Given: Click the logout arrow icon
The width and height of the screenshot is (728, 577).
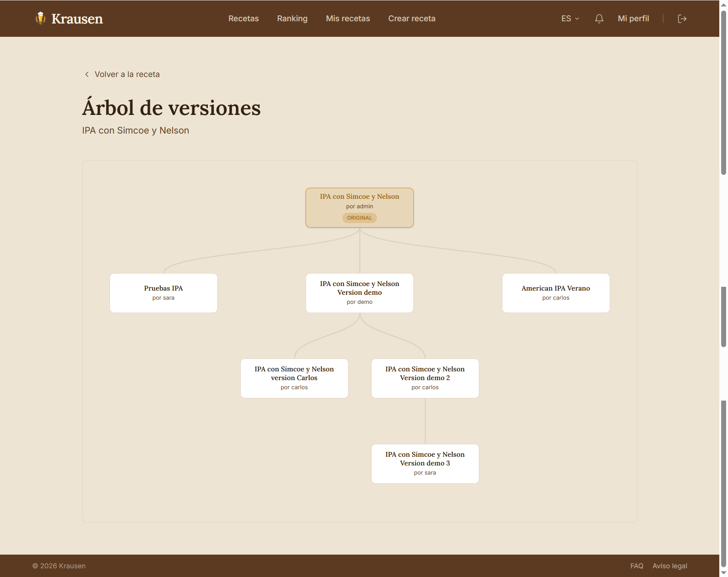Looking at the screenshot, I should (682, 19).
